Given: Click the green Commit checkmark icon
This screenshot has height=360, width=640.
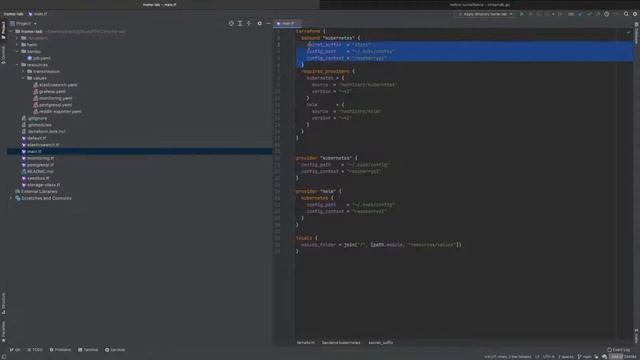Looking at the screenshot, I should (x=589, y=14).
